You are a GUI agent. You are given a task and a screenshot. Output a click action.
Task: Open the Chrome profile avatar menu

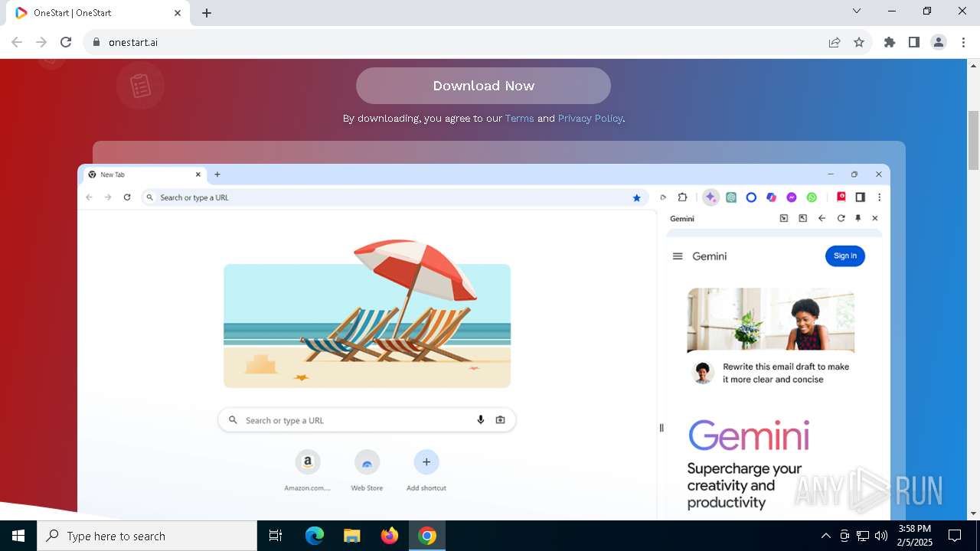(x=939, y=42)
